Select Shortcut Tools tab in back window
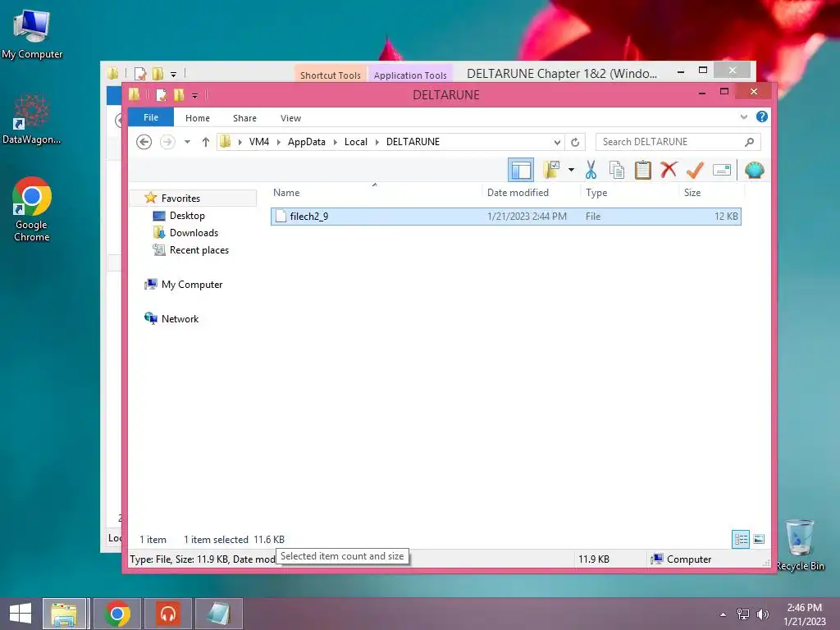Viewport: 840px width, 630px height. pyautogui.click(x=330, y=75)
